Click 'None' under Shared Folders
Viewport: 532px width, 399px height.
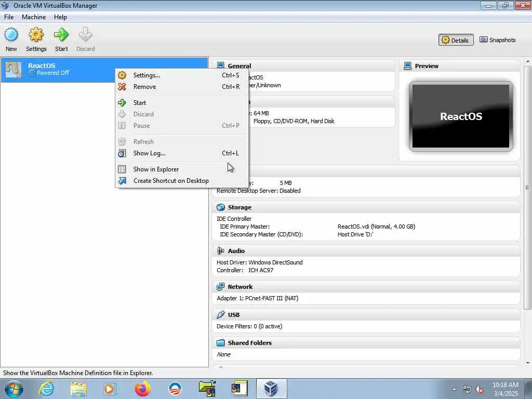223,354
